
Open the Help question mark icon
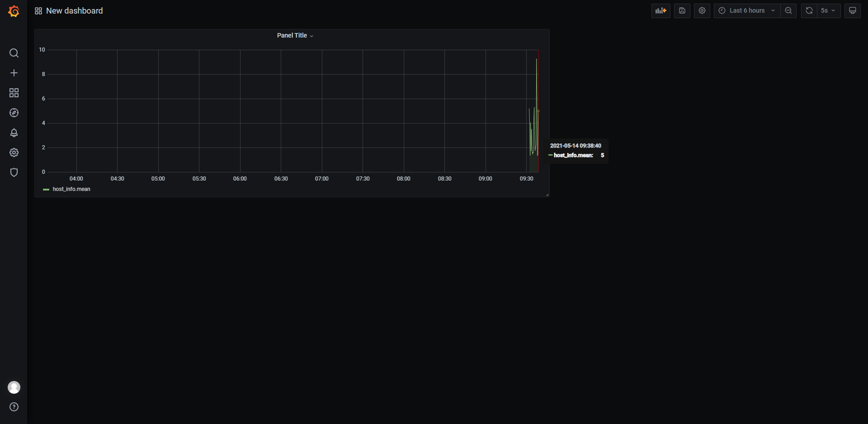14,407
